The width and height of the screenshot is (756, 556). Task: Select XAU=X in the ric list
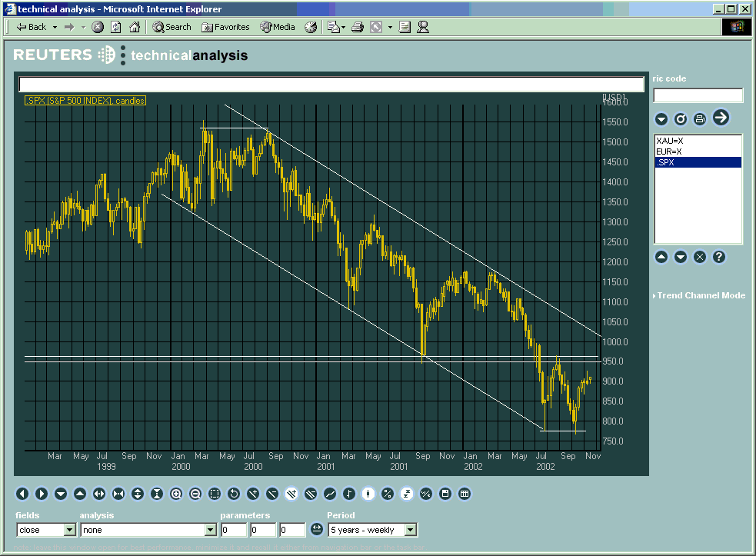point(698,141)
